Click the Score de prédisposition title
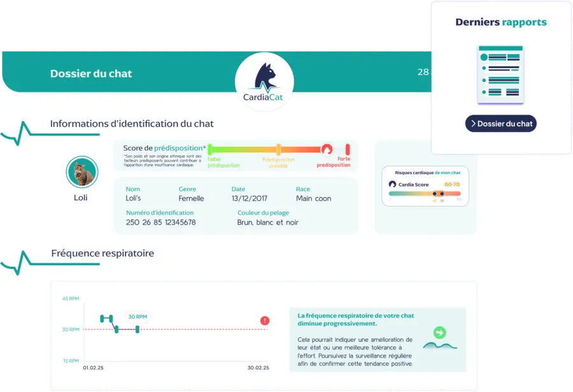The image size is (573, 392). [x=164, y=148]
